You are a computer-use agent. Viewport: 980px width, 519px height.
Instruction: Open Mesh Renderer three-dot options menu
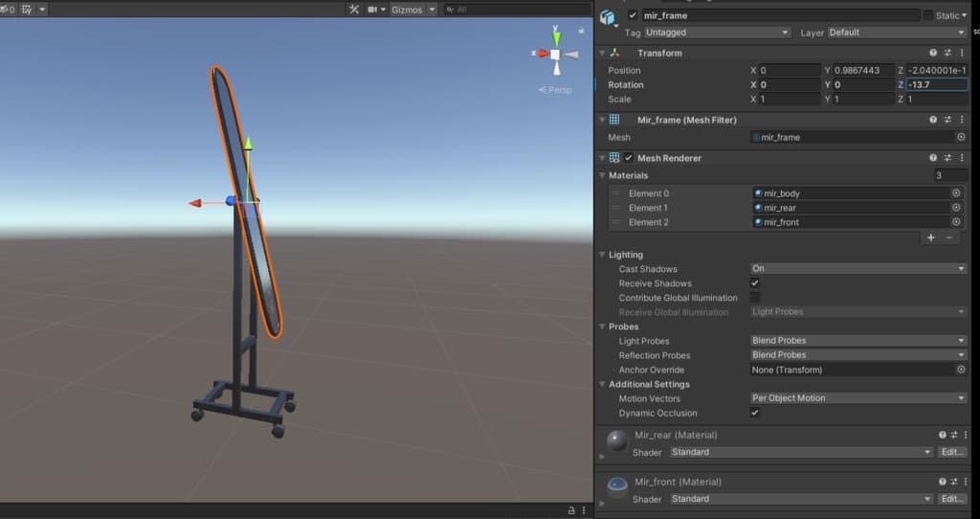[x=962, y=158]
